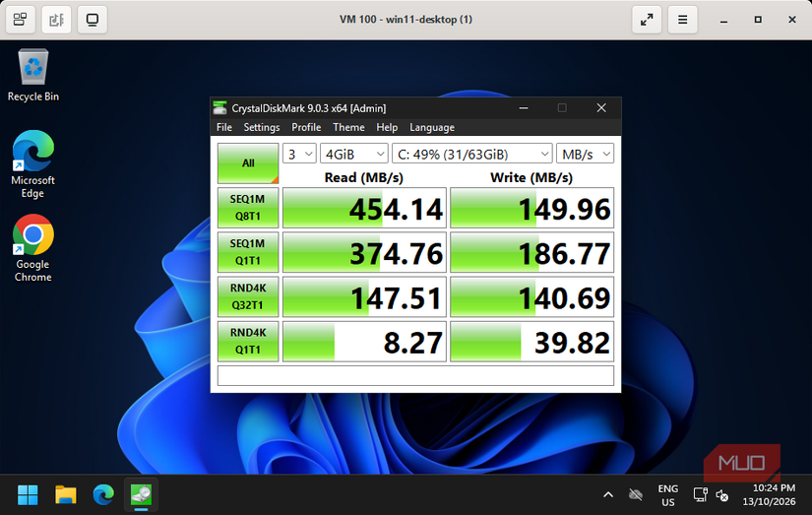
Task: Click the 454.14 read result
Action: (x=364, y=208)
